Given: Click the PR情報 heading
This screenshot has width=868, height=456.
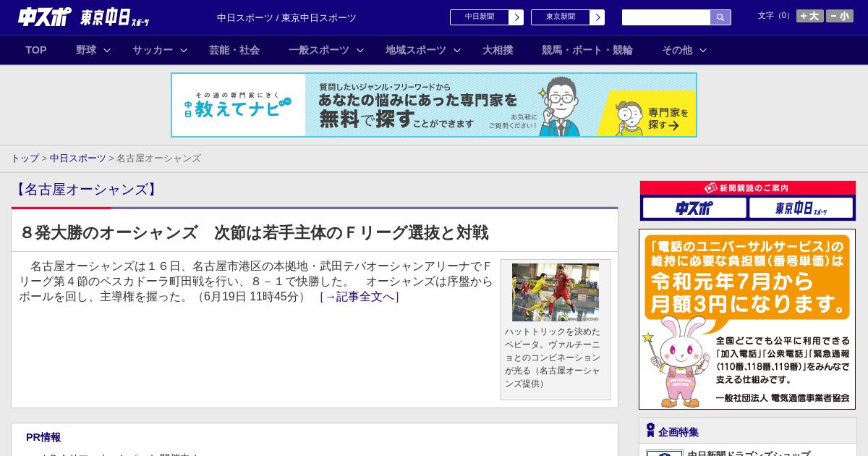Looking at the screenshot, I should coord(43,437).
